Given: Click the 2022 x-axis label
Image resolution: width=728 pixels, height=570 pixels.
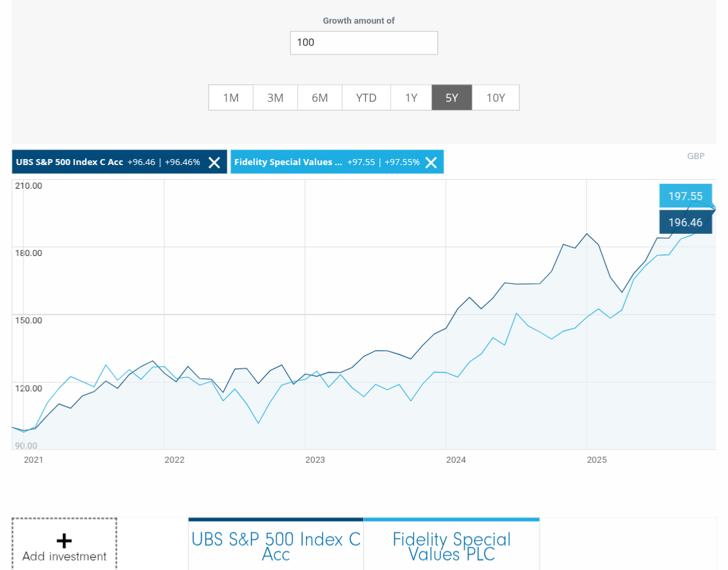Looking at the screenshot, I should (174, 460).
